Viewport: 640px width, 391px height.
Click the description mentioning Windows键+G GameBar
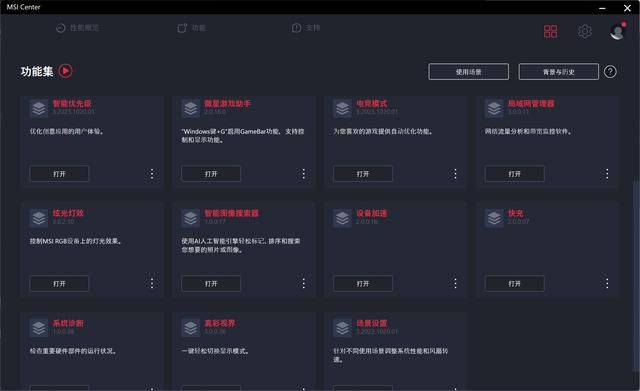point(243,136)
